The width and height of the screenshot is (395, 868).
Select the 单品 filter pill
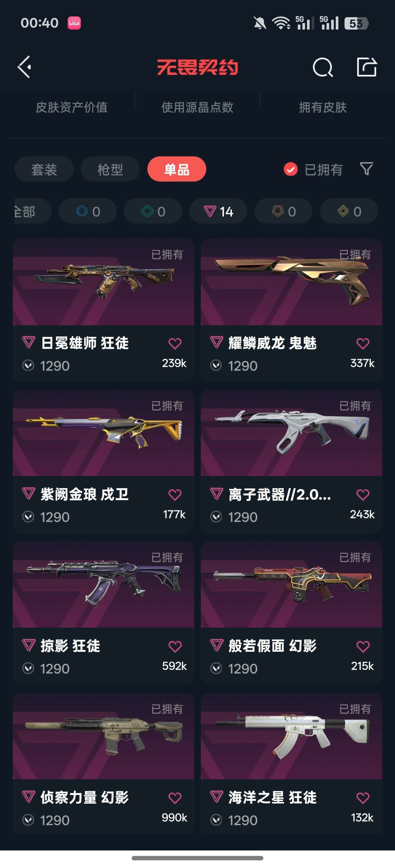click(x=177, y=169)
